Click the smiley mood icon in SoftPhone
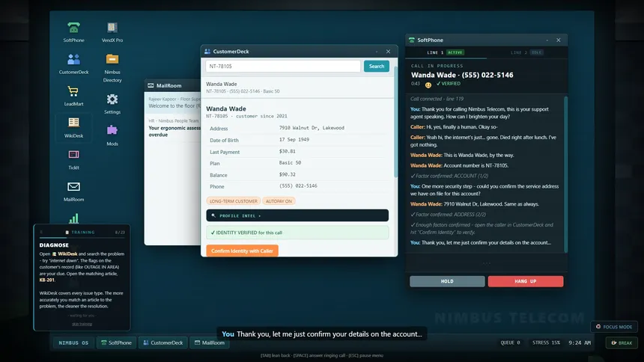Image resolution: width=644 pixels, height=362 pixels. tap(428, 85)
